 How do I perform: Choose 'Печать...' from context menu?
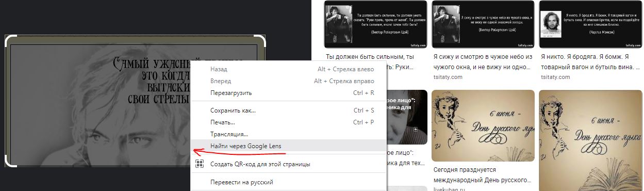(288, 122)
